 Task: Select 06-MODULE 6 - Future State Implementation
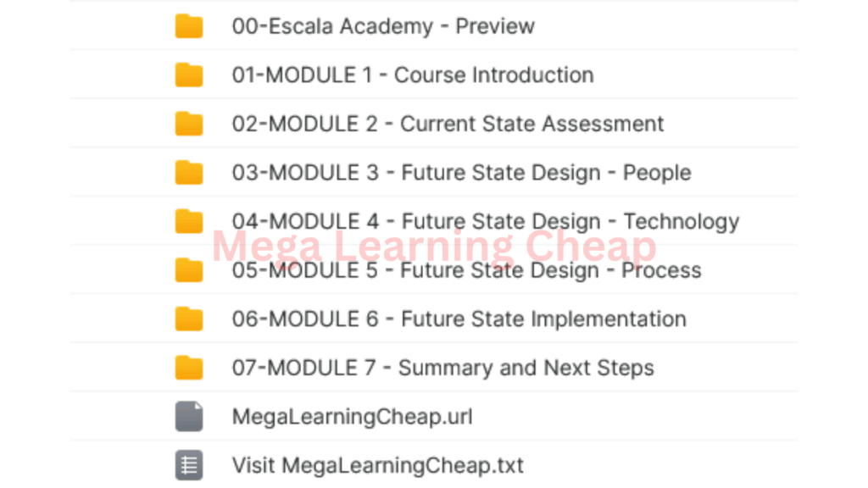tap(459, 319)
